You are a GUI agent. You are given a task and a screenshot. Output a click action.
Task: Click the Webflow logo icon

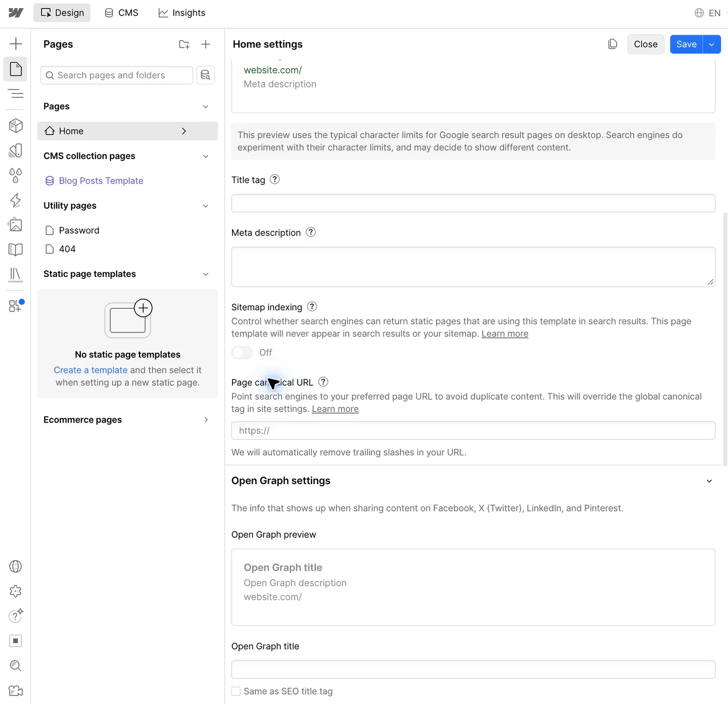(x=16, y=13)
